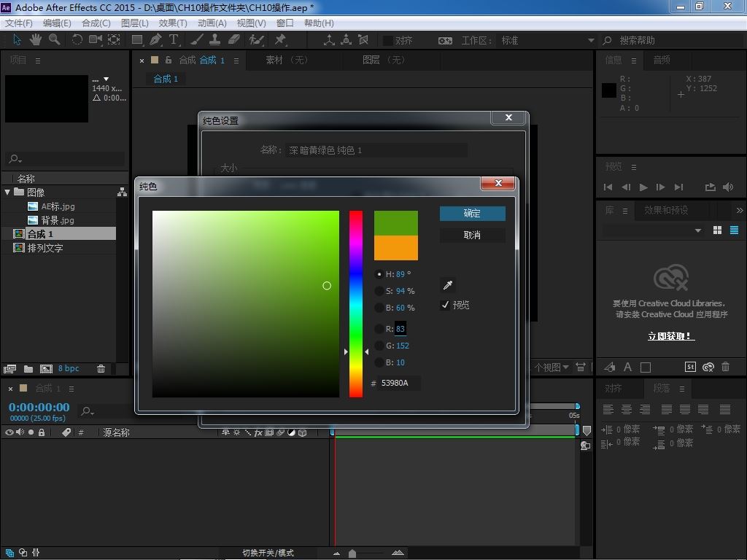
Task: Create new composition icon in project panel
Action: (x=46, y=368)
